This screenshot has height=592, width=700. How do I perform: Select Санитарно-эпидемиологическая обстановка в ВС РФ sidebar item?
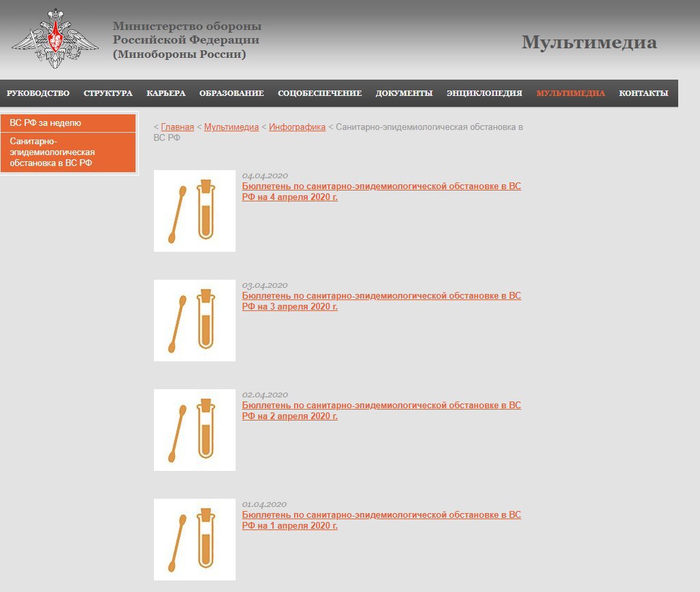pos(68,152)
